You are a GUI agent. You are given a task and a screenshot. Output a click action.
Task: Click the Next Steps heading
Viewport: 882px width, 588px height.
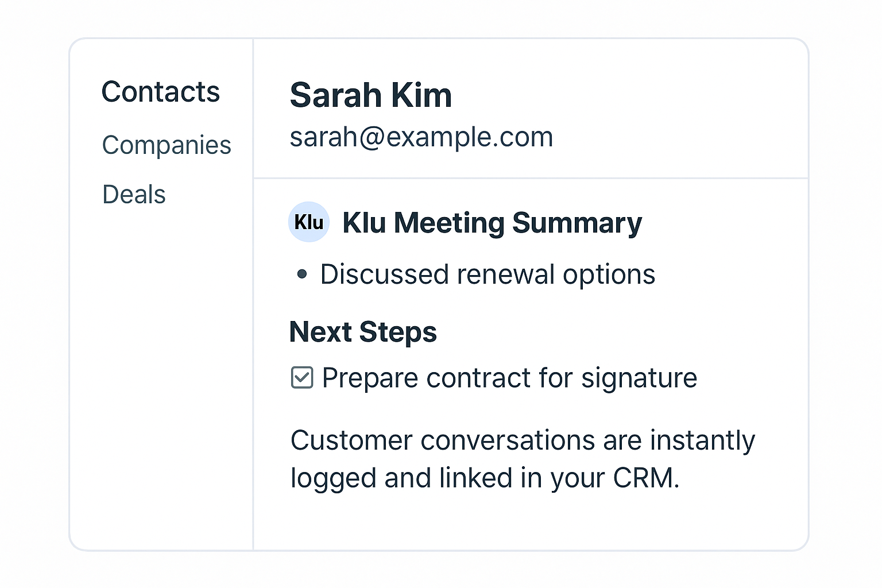pos(363,332)
